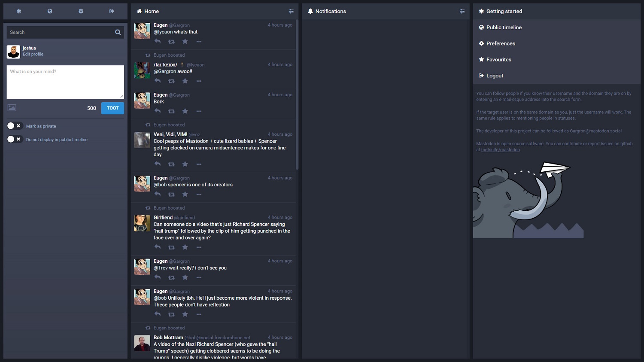Image resolution: width=644 pixels, height=362 pixels.
Task: Reply to '@Gargron awoo!!' toot
Action: click(x=158, y=81)
